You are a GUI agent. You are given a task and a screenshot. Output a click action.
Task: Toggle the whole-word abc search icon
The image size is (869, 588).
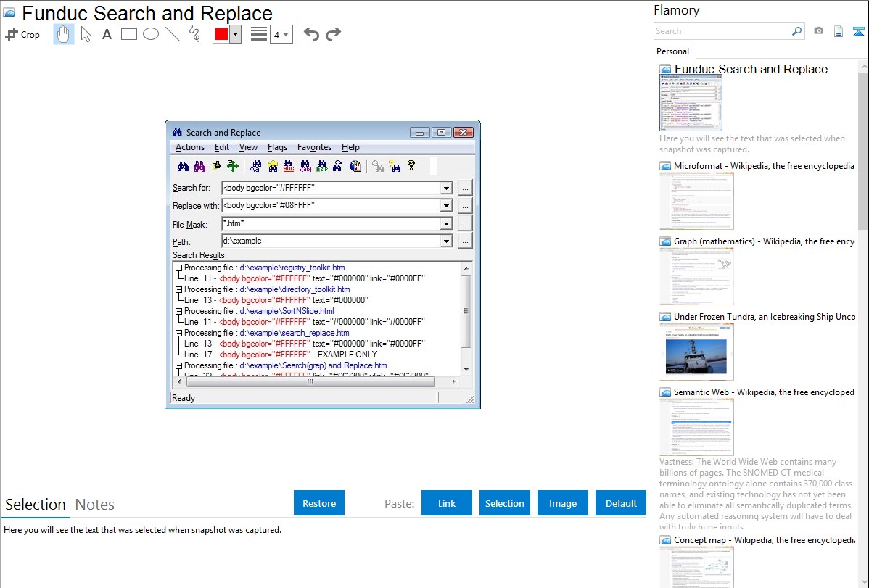tap(289, 166)
